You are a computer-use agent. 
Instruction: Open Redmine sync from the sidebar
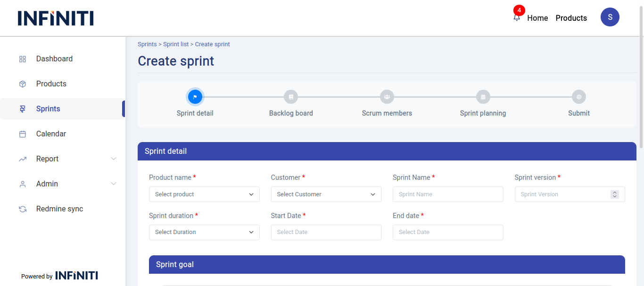pos(59,209)
